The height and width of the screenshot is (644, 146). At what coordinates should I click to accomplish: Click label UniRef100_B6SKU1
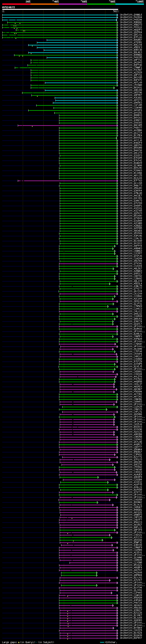(131, 88)
